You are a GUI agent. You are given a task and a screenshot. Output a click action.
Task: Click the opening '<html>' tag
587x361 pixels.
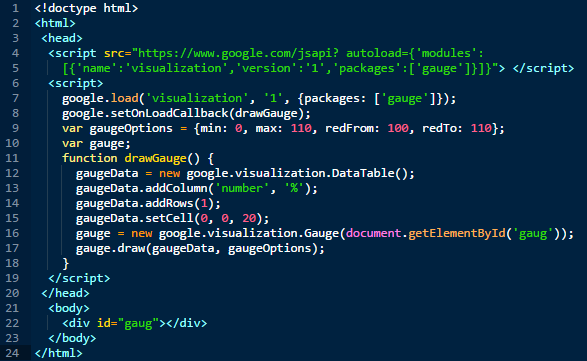click(x=55, y=23)
